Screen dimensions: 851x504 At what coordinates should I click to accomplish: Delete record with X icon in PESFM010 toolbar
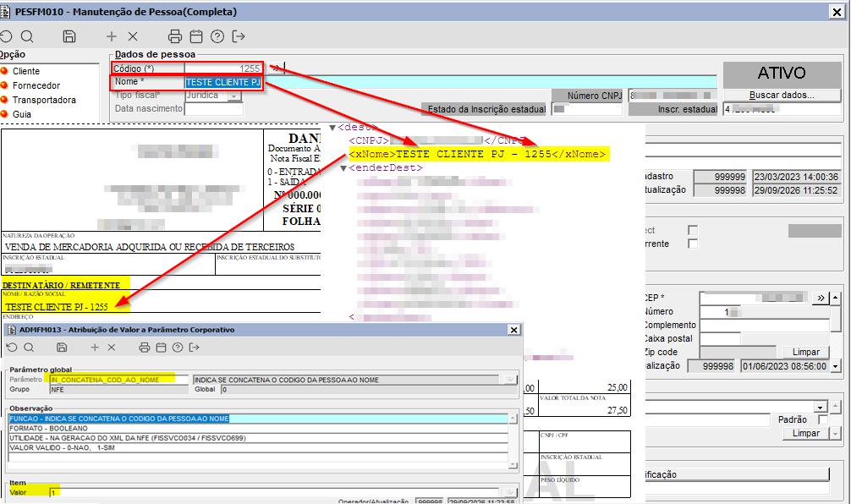pyautogui.click(x=133, y=36)
